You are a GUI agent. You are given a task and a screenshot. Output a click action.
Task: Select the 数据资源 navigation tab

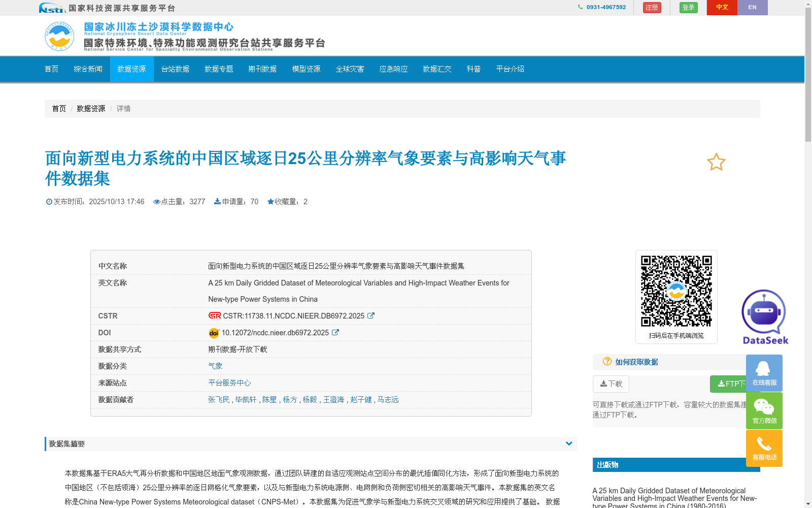pos(131,69)
